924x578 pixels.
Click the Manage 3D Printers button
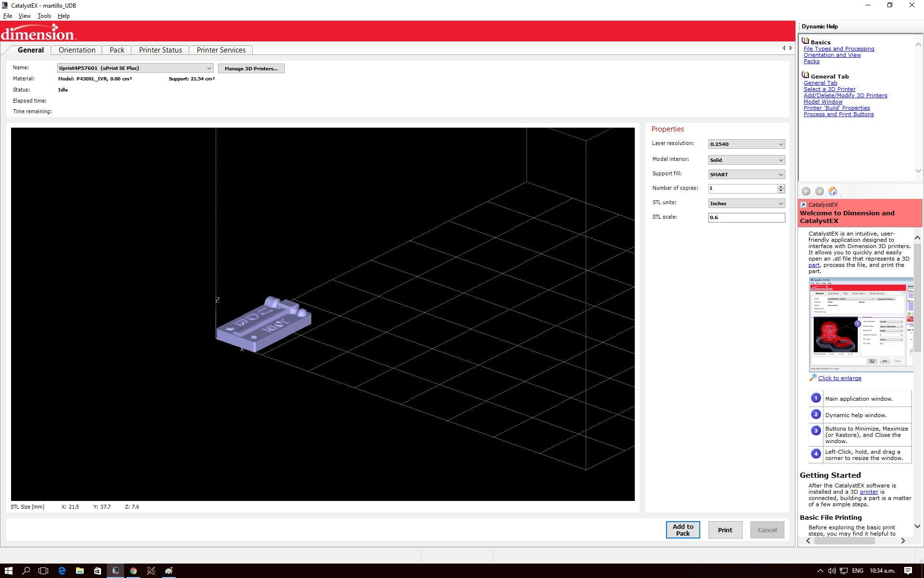(x=251, y=68)
